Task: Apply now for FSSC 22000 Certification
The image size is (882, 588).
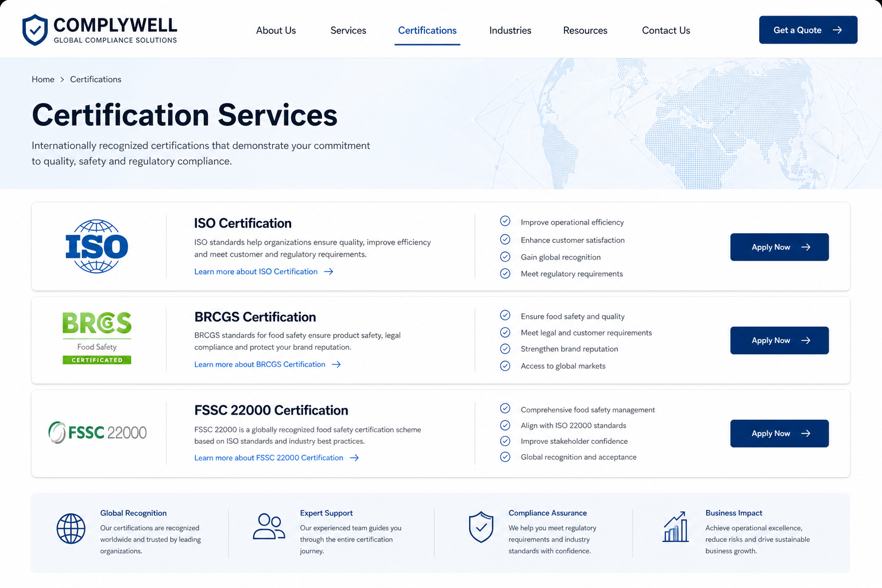Action: tap(779, 434)
